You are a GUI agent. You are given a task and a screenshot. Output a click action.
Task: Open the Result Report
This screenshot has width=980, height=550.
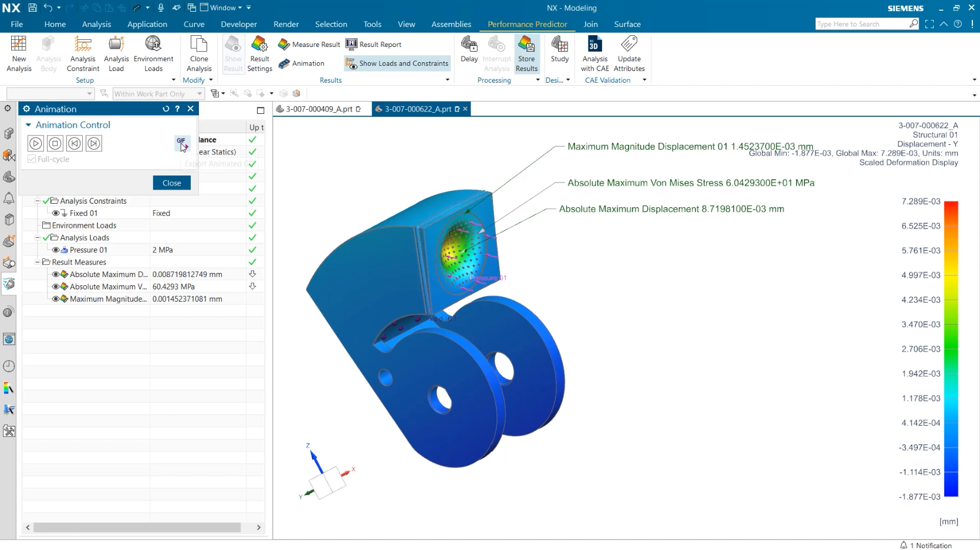[x=374, y=45]
